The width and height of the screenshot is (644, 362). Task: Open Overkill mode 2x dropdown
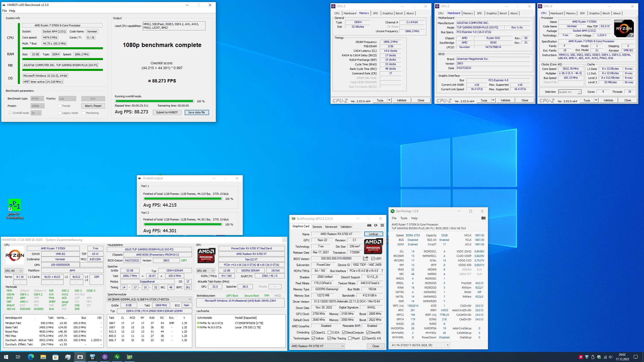(36, 113)
